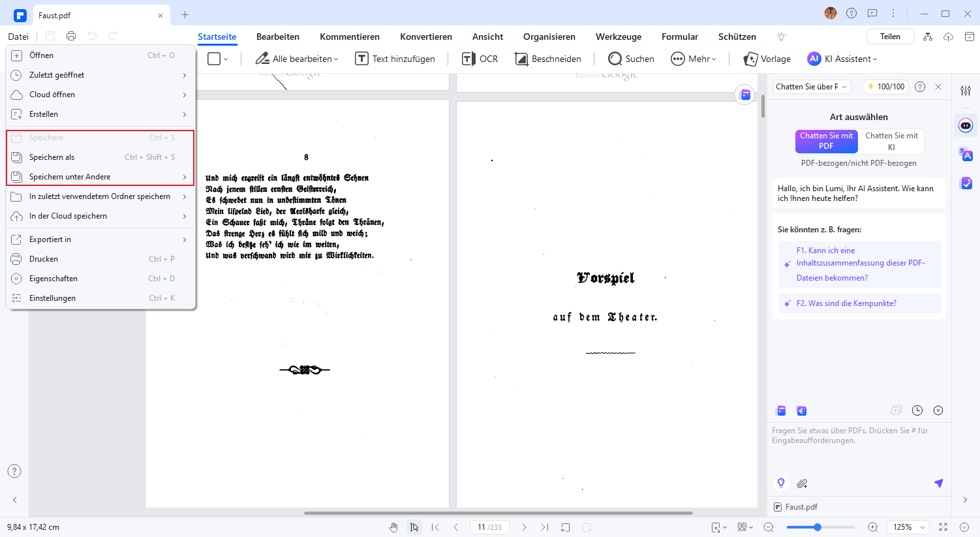Expand the Zuletzt geöffnet submenu
This screenshot has width=980, height=537.
[100, 75]
